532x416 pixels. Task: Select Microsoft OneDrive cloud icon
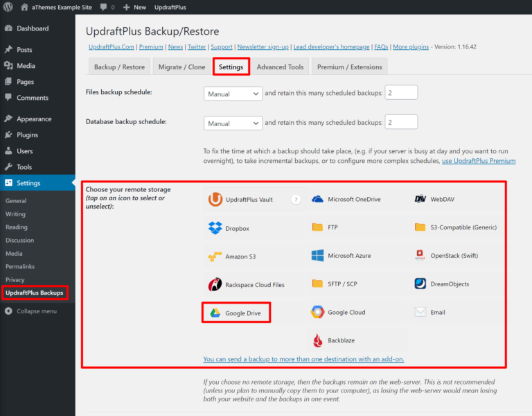[x=317, y=199]
